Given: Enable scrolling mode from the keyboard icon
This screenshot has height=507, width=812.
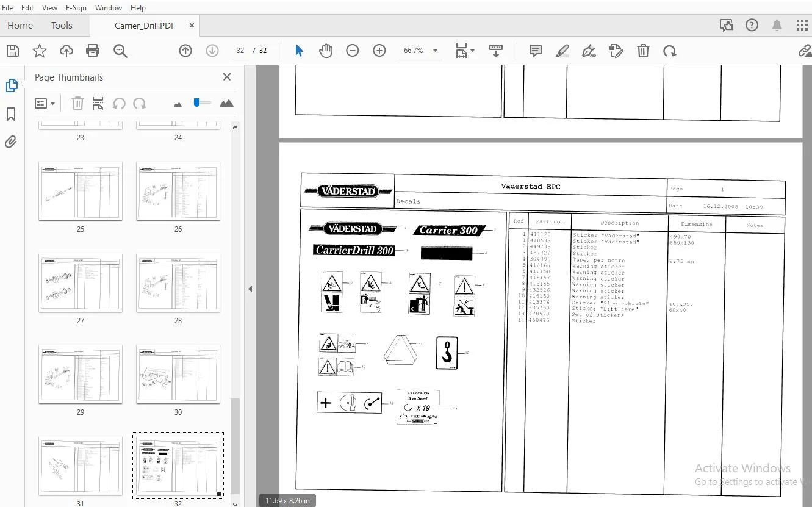Looking at the screenshot, I should coord(496,51).
